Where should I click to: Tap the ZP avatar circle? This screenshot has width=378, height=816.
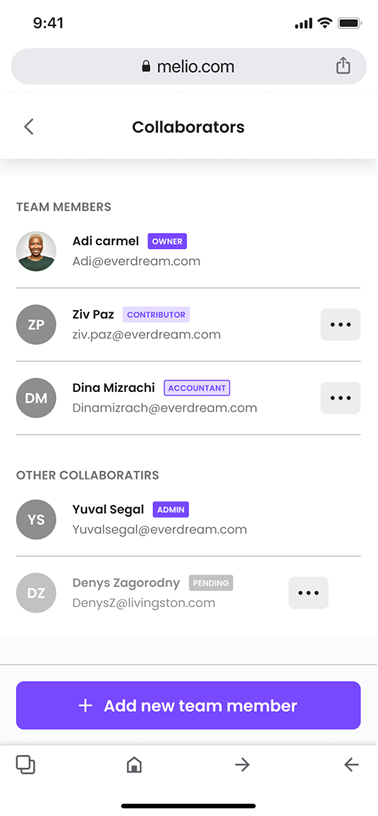point(36,325)
